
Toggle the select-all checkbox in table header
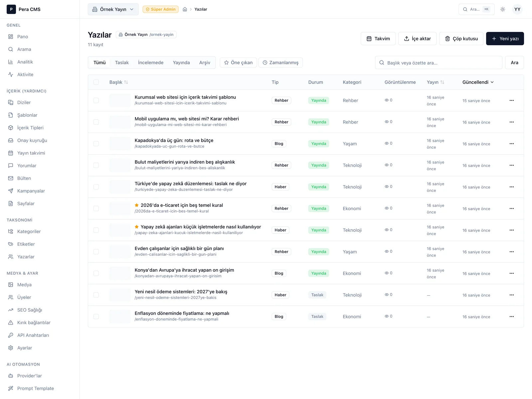pos(96,82)
